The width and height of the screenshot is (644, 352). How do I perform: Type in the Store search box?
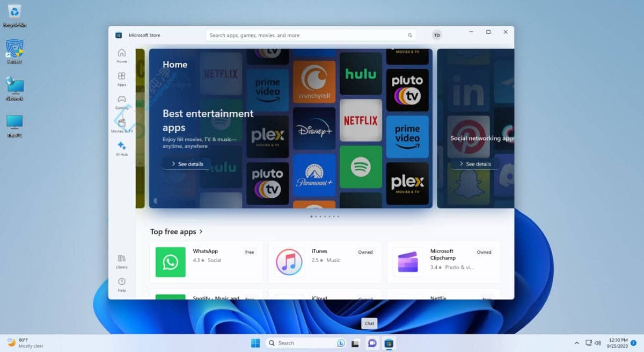pos(306,35)
